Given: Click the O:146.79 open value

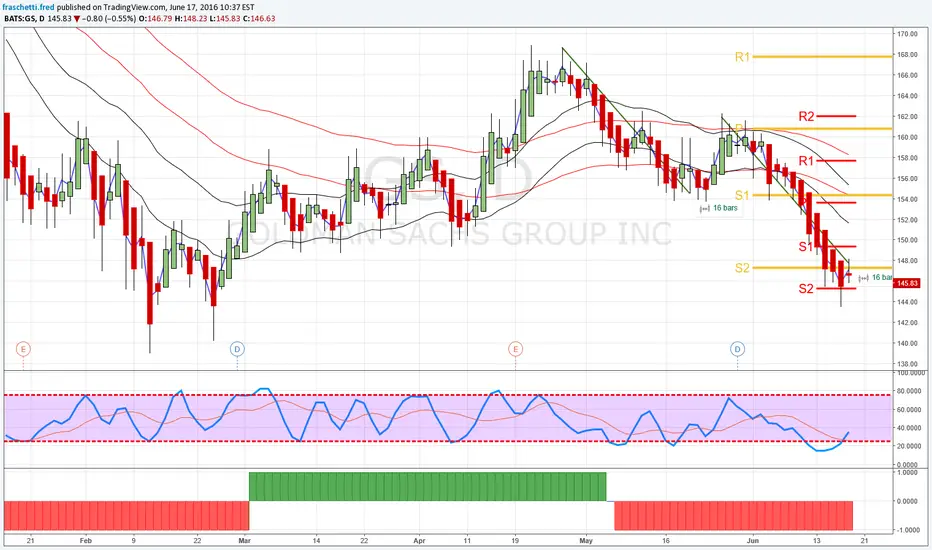Looking at the screenshot, I should point(156,18).
